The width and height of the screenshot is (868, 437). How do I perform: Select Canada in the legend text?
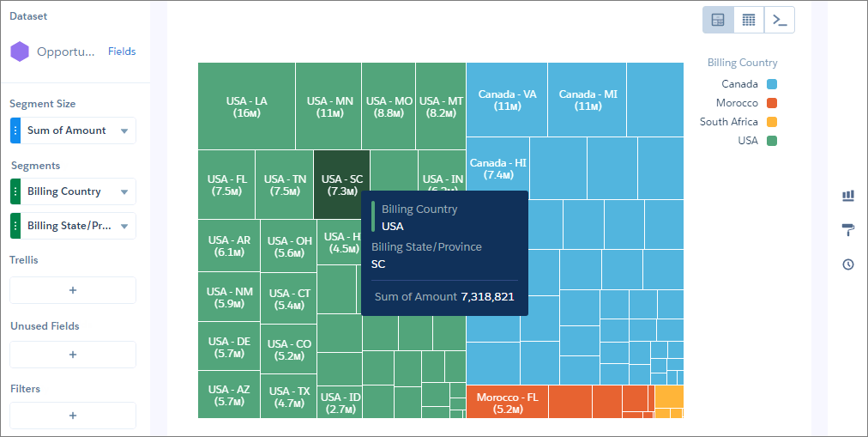click(x=739, y=84)
